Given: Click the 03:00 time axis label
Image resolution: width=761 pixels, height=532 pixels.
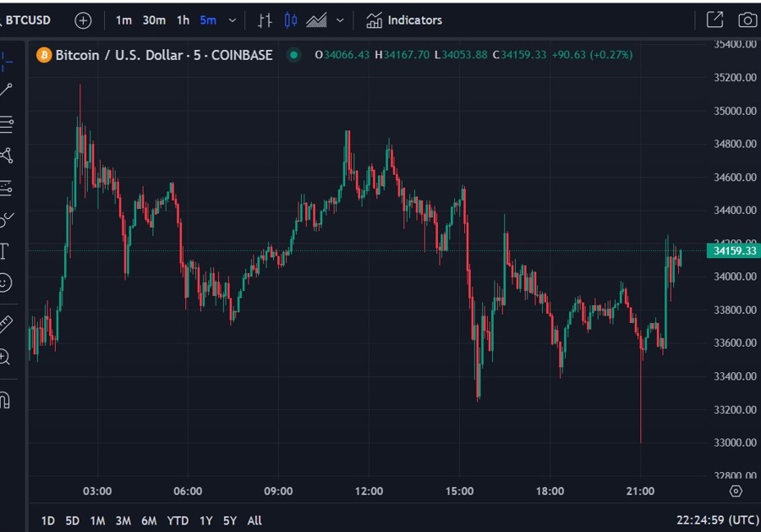Looking at the screenshot, I should click(x=97, y=491).
